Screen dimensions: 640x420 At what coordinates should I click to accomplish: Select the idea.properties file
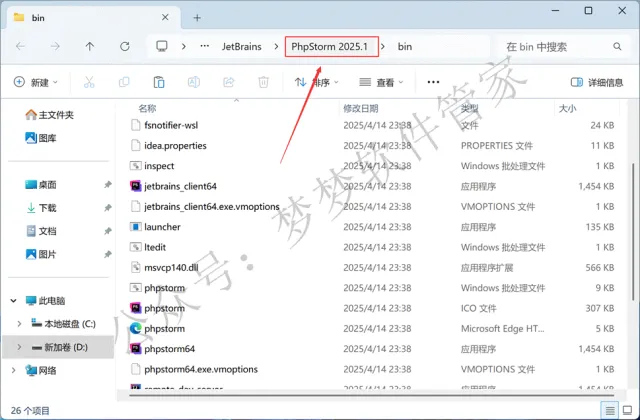point(175,146)
